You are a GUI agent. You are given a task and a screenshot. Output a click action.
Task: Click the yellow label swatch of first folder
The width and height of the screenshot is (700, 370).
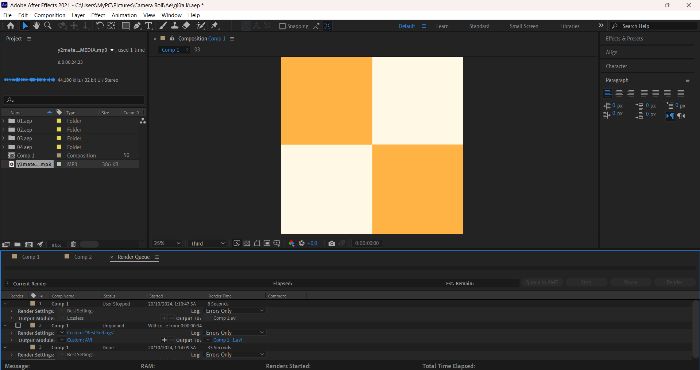(59, 121)
